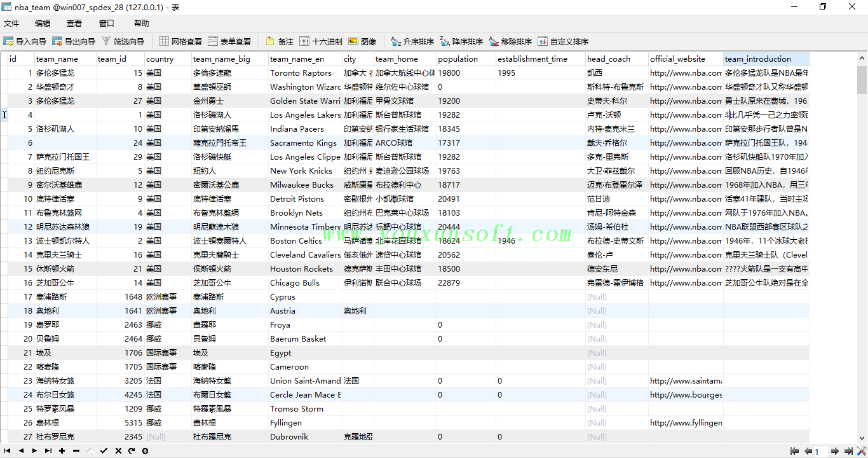Select the cell 'Houston Rockets'

(x=305, y=269)
